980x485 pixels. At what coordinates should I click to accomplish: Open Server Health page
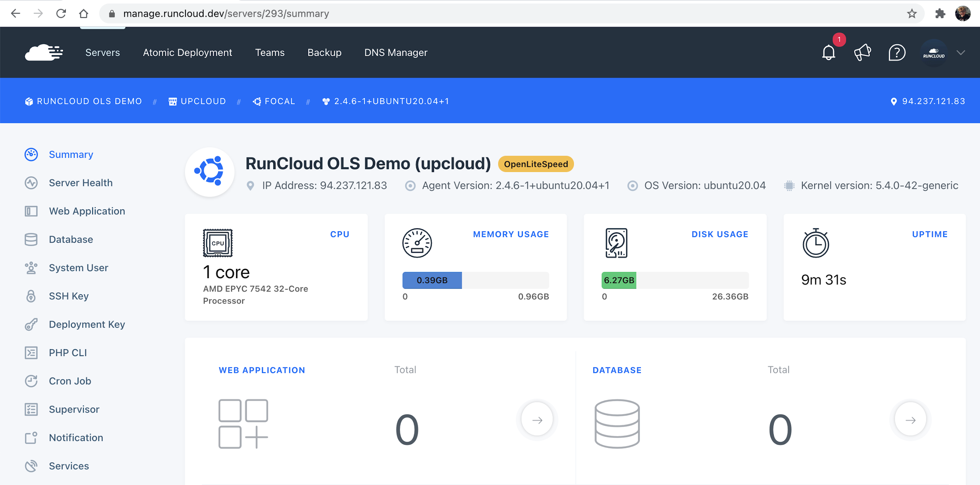click(x=81, y=183)
